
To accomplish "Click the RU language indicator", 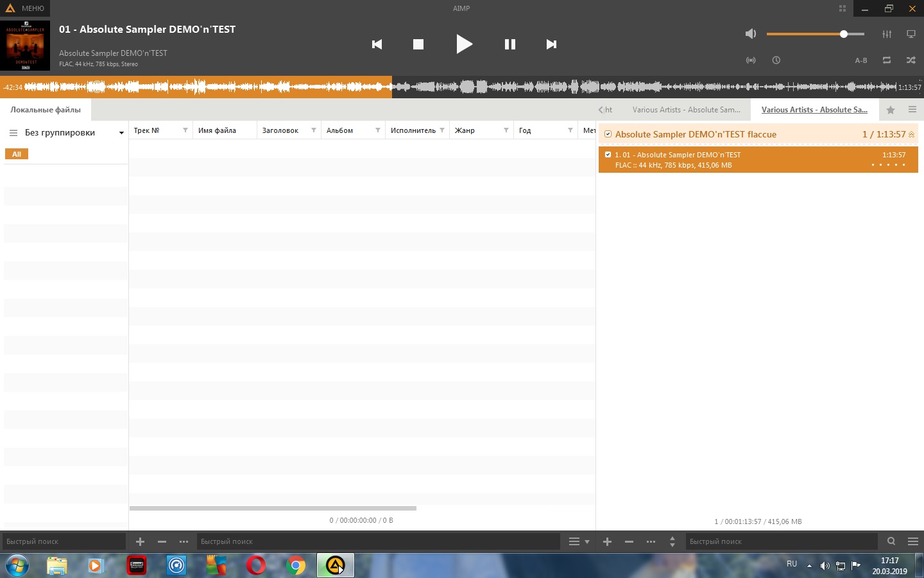I will click(x=792, y=564).
